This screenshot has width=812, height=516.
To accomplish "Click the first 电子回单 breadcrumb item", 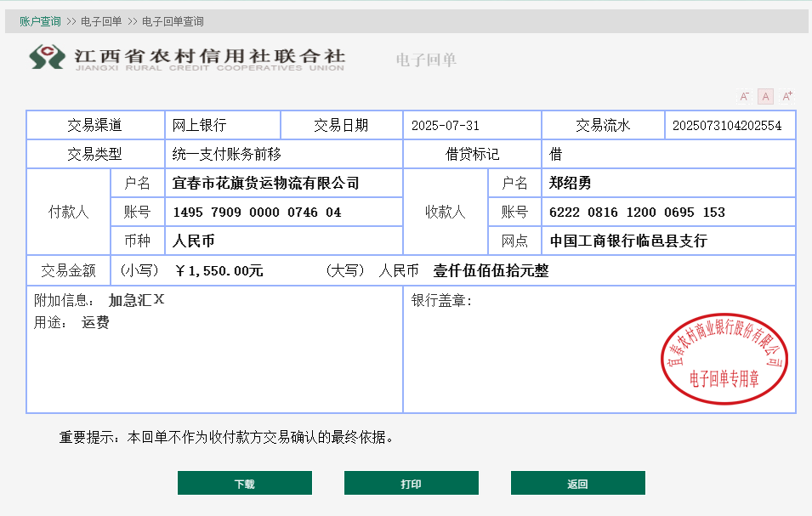I will tap(101, 22).
